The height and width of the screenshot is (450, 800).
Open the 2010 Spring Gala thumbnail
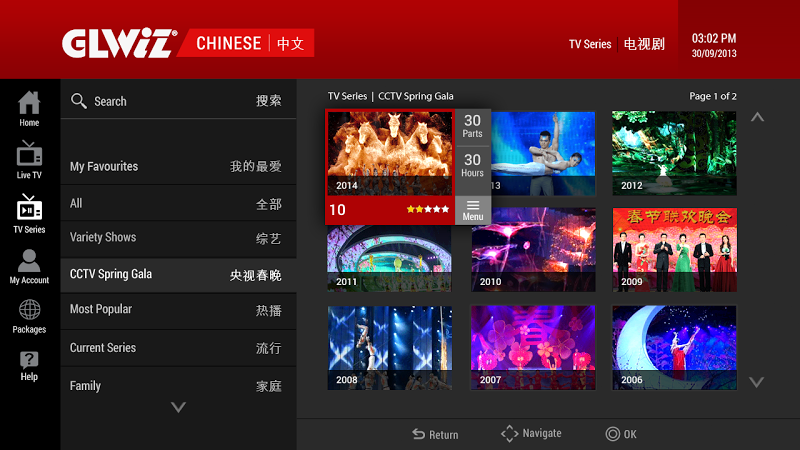coord(533,249)
